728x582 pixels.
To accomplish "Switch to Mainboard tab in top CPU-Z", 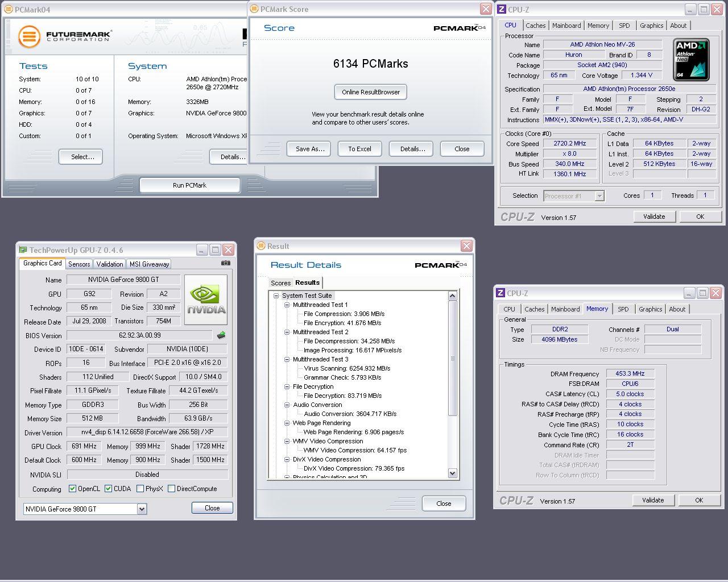I will (x=566, y=26).
